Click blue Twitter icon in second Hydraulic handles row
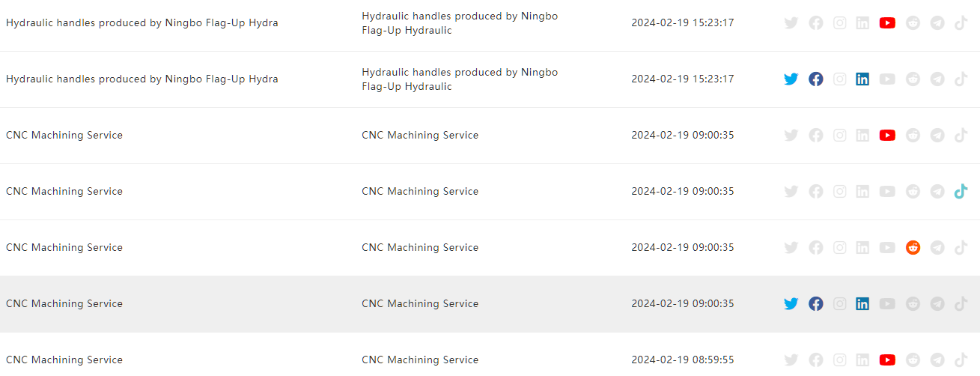Viewport: 980px width, 376px height. tap(791, 79)
